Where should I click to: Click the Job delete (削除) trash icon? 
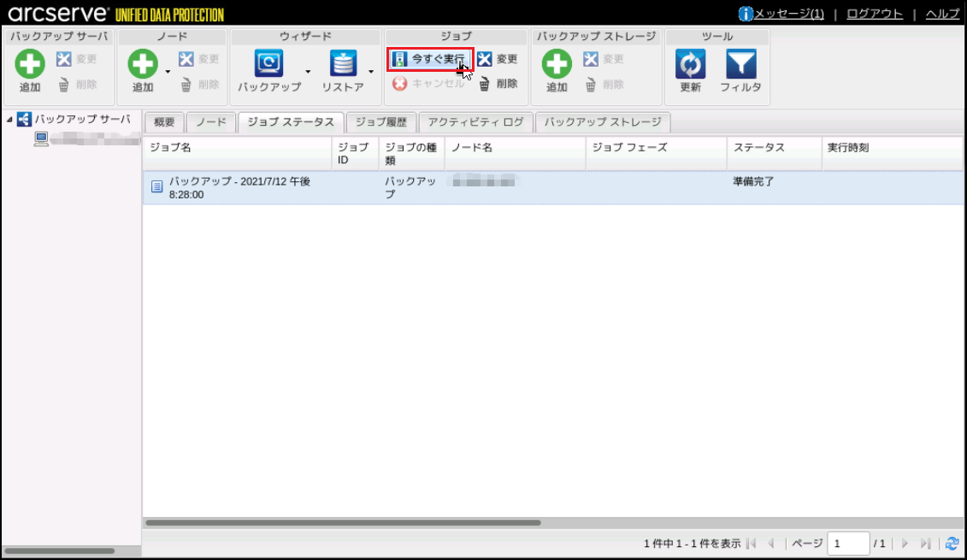pyautogui.click(x=485, y=84)
